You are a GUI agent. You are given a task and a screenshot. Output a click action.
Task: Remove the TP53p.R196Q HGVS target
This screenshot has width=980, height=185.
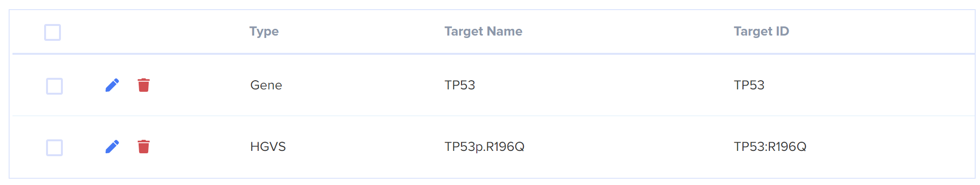pyautogui.click(x=143, y=147)
